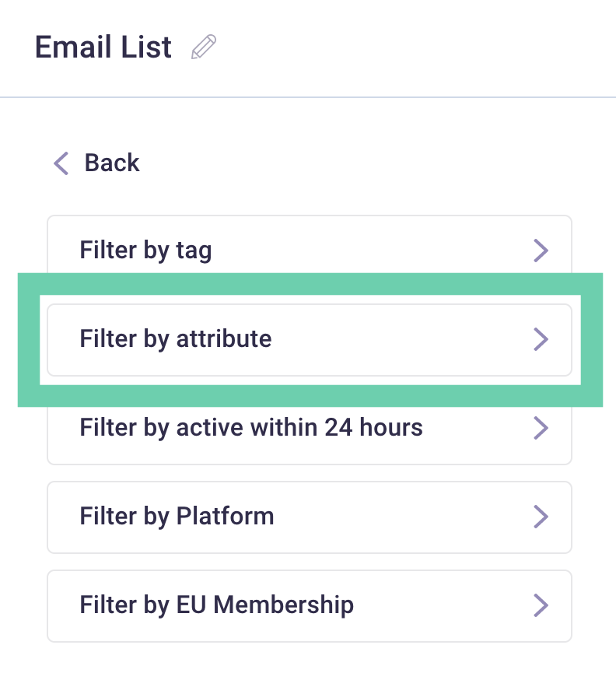Click the Email List title heading
The width and height of the screenshot is (616, 680).
[x=103, y=47]
